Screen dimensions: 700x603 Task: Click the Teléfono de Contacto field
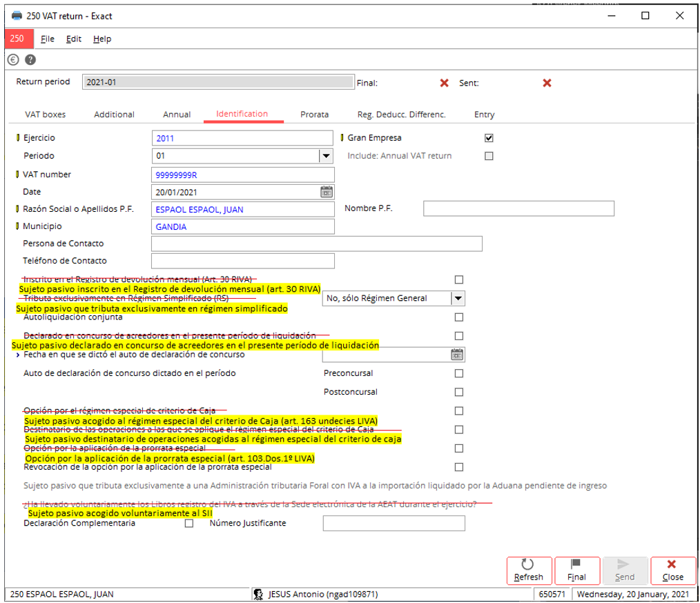tap(243, 261)
